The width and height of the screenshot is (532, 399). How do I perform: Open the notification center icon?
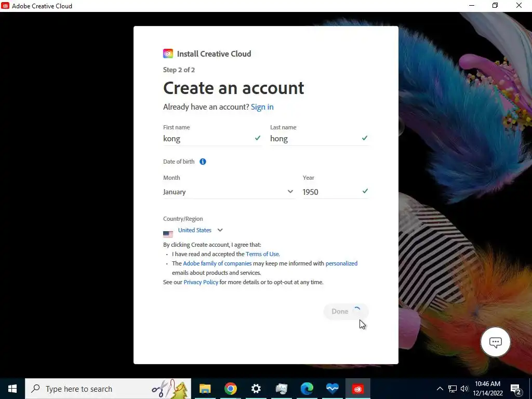point(516,389)
